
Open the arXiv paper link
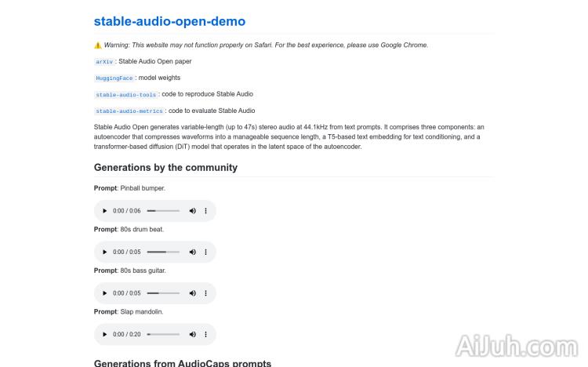point(104,61)
